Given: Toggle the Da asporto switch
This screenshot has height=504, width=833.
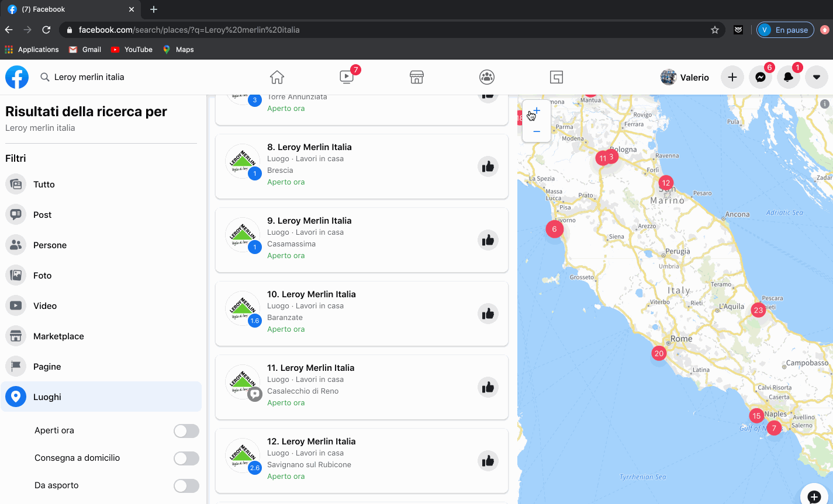Looking at the screenshot, I should coord(186,486).
